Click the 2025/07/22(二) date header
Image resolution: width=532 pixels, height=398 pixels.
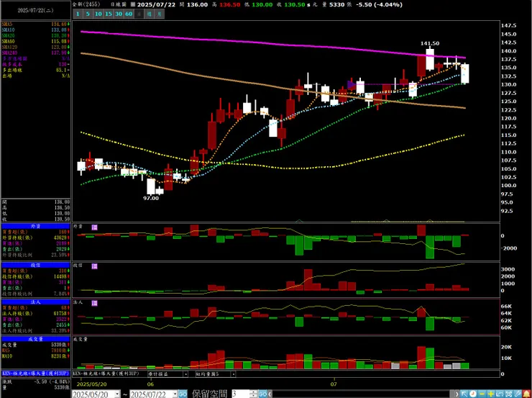click(x=35, y=10)
